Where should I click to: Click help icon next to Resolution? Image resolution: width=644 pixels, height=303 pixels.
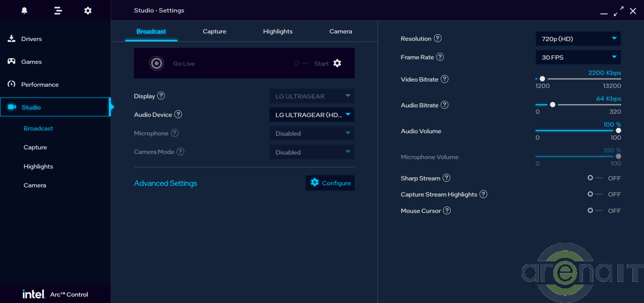438,38
